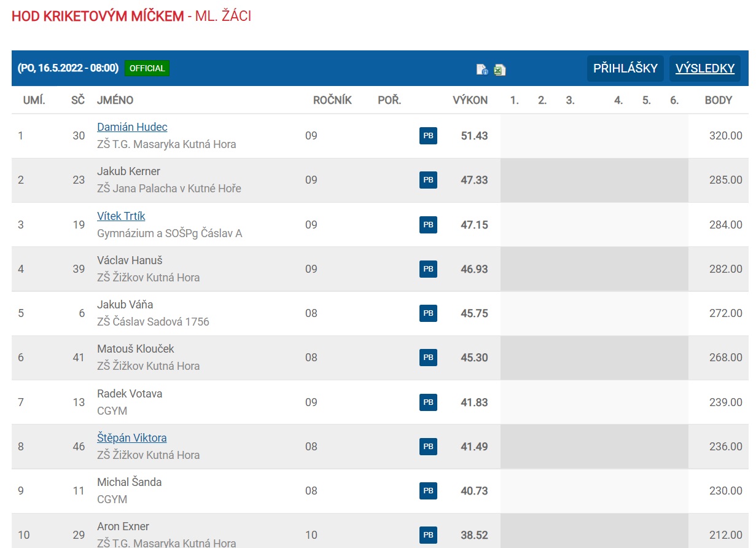Screen dimensions: 756x548
Task: Click points value 285.00
Action: [x=726, y=180]
